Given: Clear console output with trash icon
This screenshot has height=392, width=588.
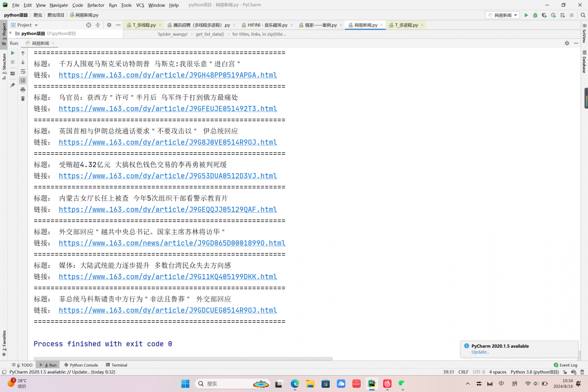Looking at the screenshot, I should [x=23, y=99].
